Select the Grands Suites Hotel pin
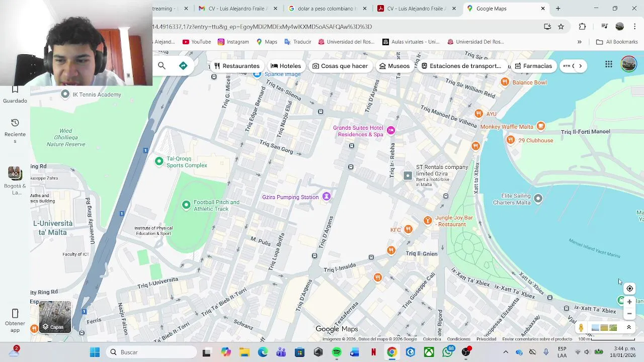This screenshot has width=644, height=362. click(391, 131)
